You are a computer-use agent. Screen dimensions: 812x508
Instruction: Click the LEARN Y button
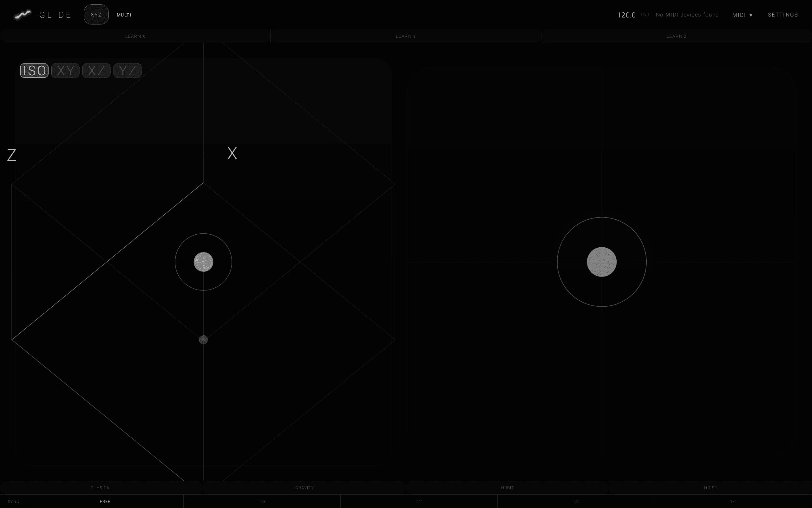click(x=406, y=36)
